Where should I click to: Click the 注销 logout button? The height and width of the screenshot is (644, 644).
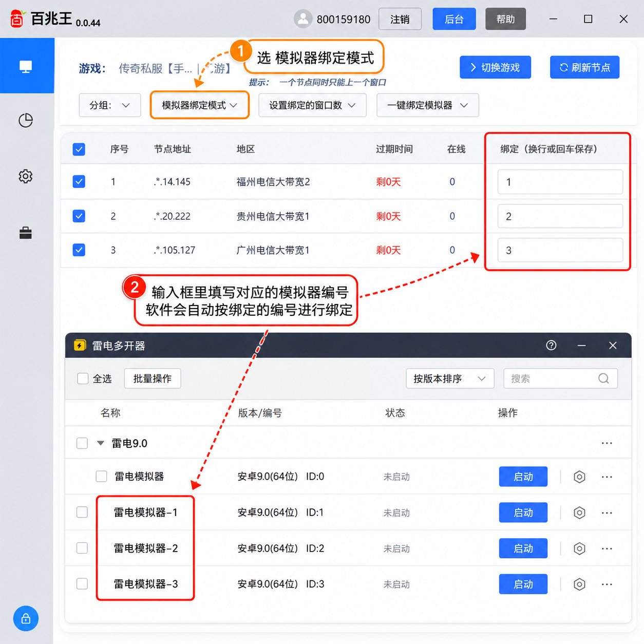[400, 19]
